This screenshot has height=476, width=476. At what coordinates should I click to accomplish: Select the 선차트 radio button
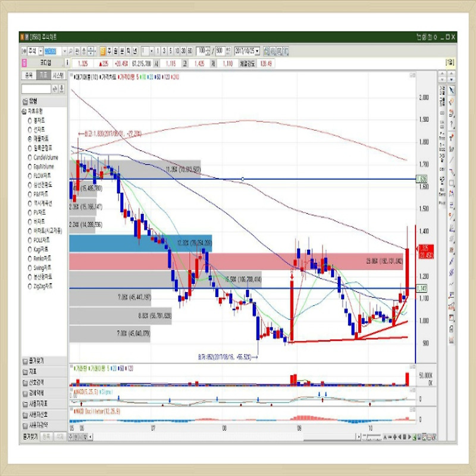[30, 130]
